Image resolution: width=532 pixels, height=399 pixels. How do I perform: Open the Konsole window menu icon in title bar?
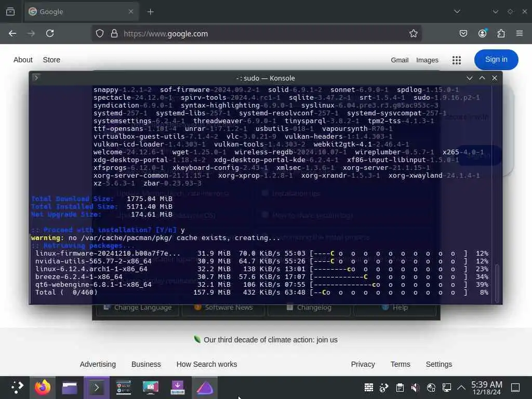[x=36, y=78]
